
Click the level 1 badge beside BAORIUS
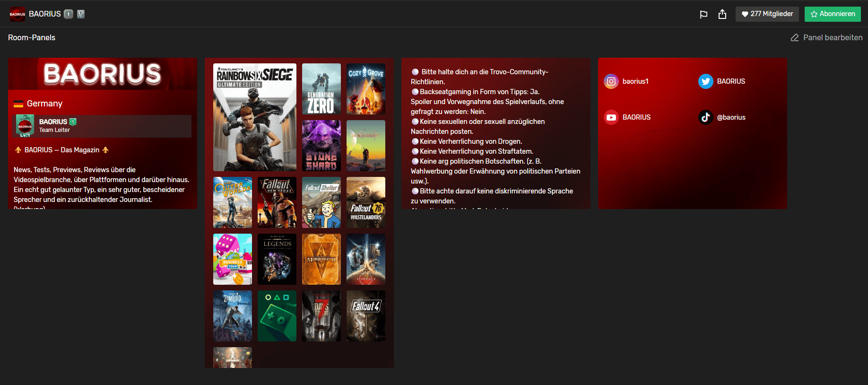click(x=69, y=14)
